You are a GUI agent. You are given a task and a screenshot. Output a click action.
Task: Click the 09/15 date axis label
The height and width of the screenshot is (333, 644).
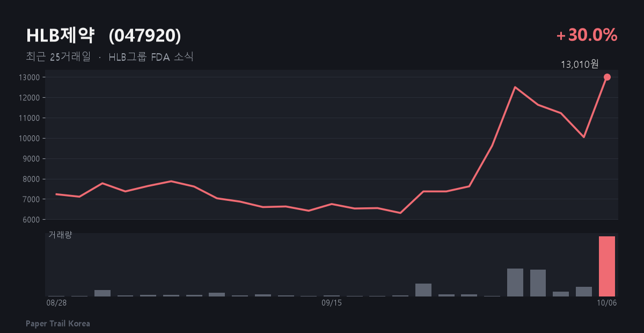pos(331,303)
